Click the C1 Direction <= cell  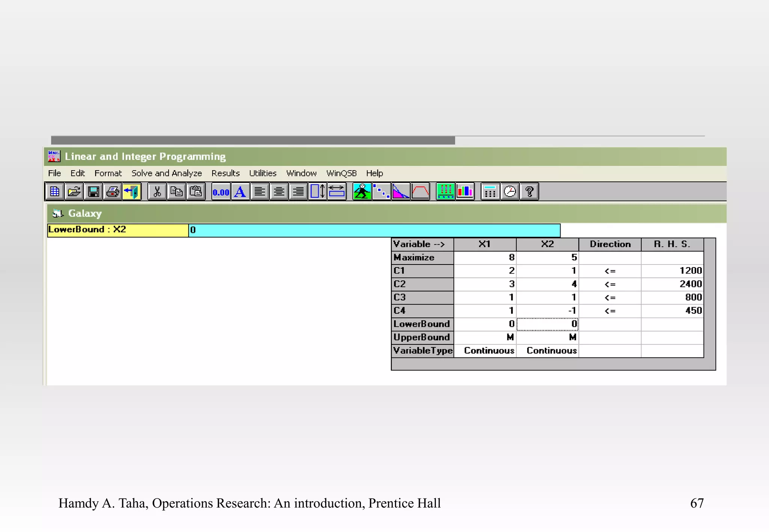[610, 271]
